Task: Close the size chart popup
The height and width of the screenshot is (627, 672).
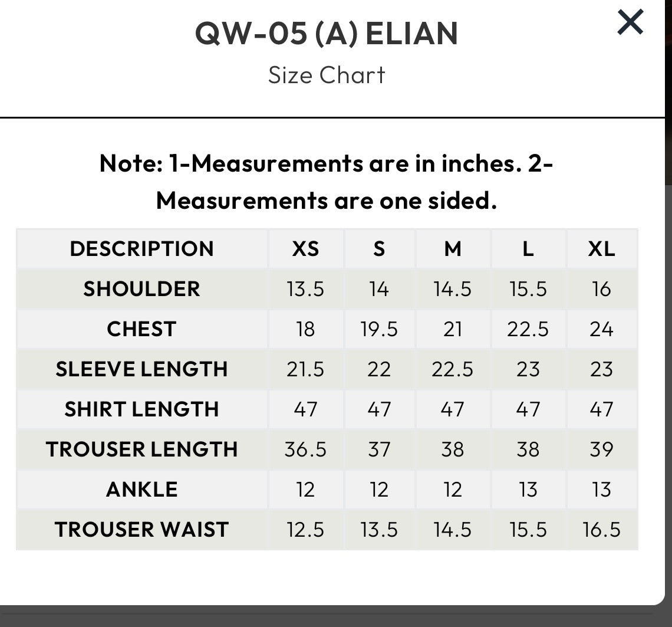Action: [630, 23]
